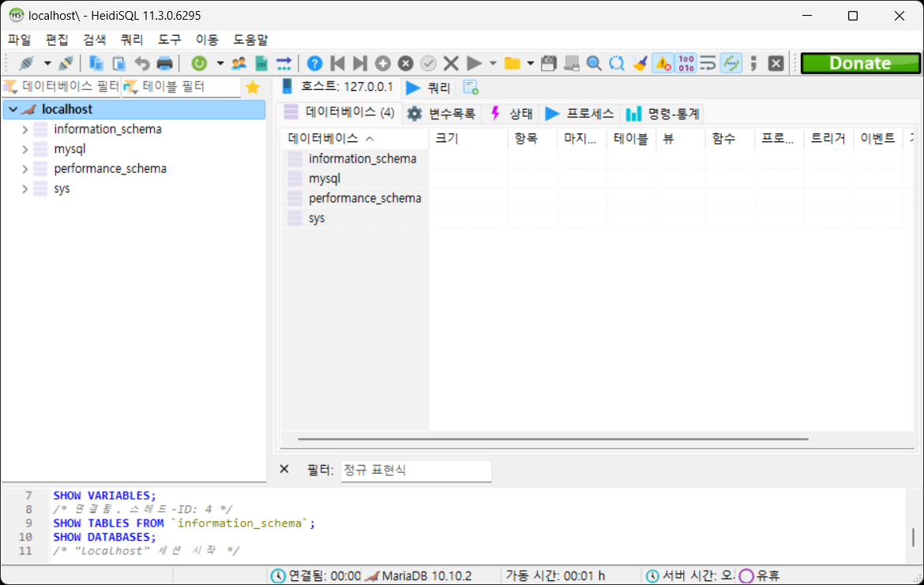Open the load file folder dropdown arrow
This screenshot has height=585, width=924.
point(531,63)
